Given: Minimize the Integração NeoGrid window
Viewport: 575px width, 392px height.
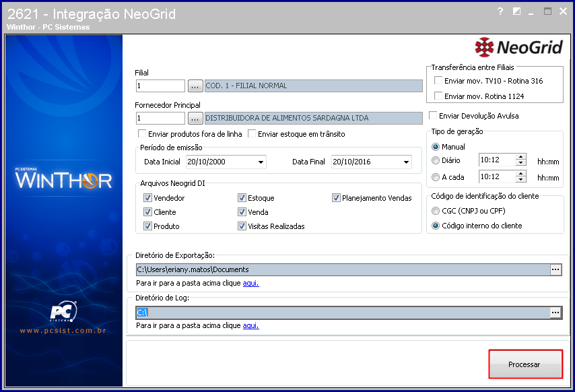Looking at the screenshot, I should pyautogui.click(x=531, y=13).
